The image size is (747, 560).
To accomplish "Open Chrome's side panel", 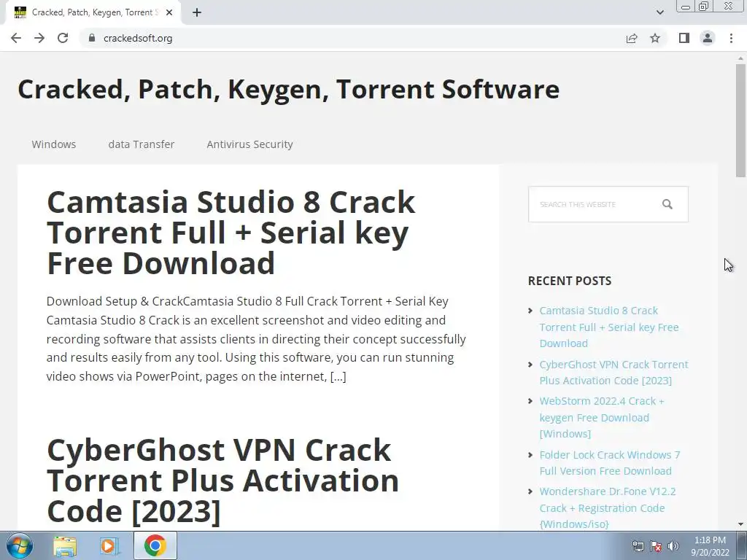I will tap(684, 38).
